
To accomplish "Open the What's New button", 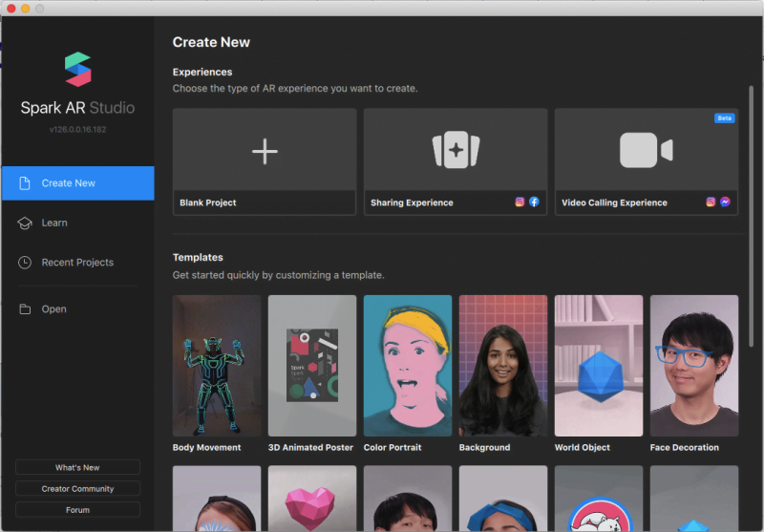I will coord(77,467).
